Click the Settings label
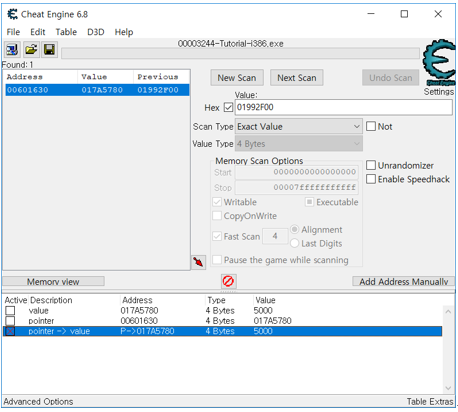458x412 pixels. coord(439,92)
